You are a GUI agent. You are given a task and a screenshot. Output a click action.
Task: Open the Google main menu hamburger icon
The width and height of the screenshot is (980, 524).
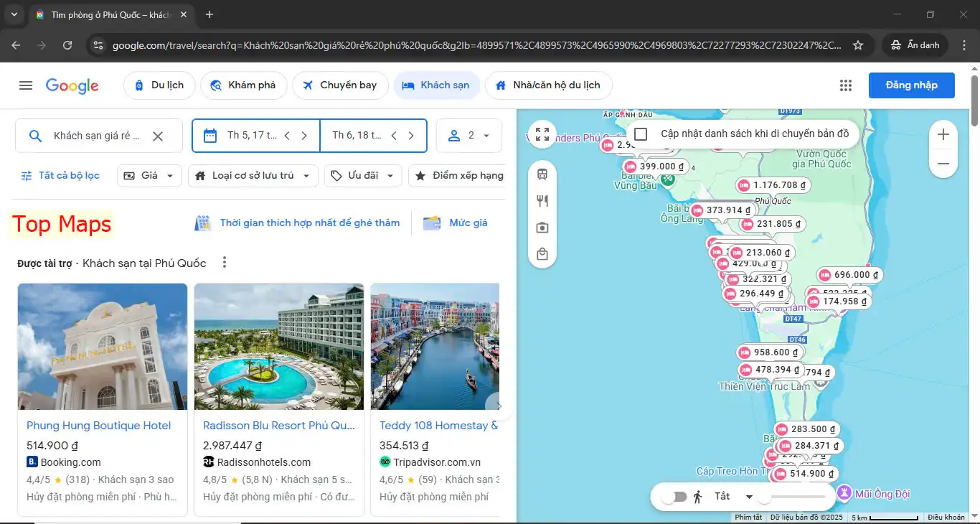point(26,85)
